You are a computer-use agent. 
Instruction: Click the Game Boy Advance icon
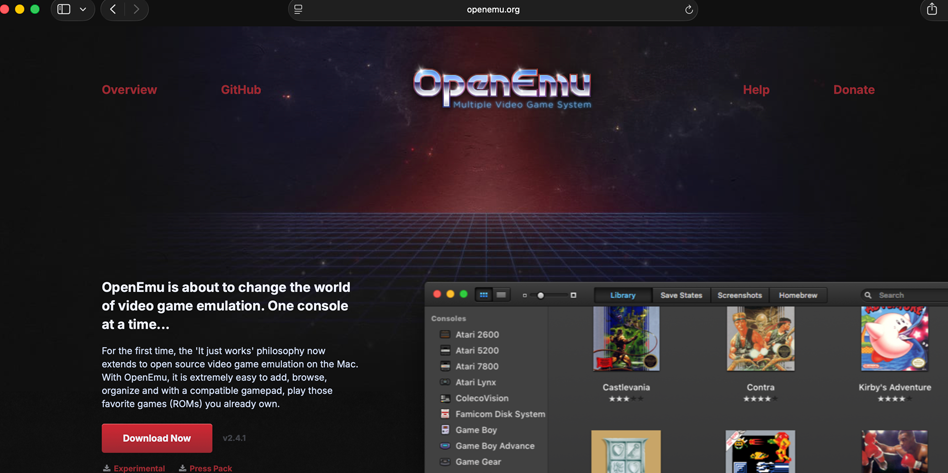pyautogui.click(x=445, y=446)
